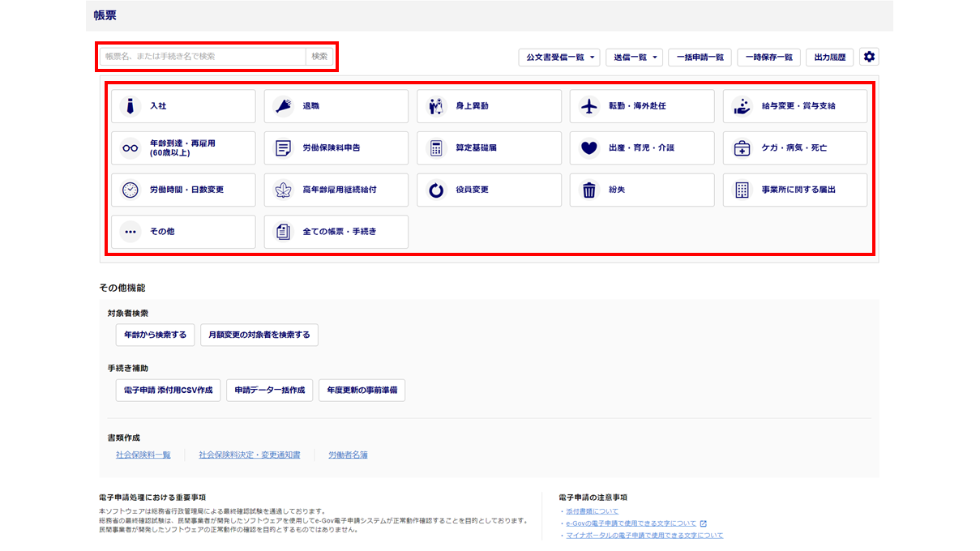Click the people icon for 身上異動

tap(436, 106)
